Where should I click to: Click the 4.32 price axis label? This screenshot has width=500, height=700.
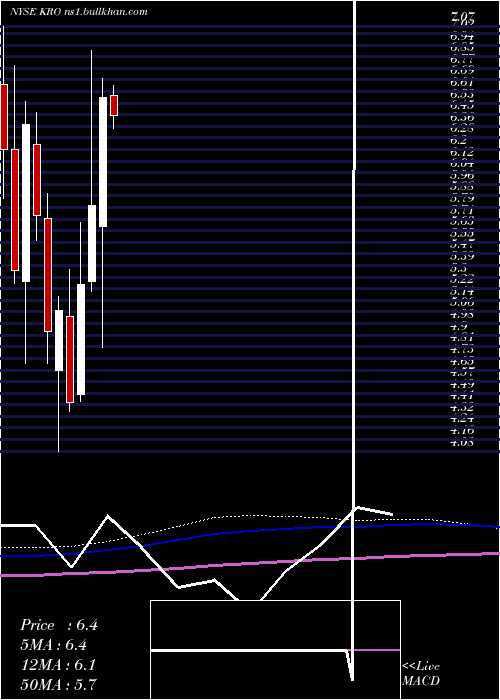click(x=462, y=408)
